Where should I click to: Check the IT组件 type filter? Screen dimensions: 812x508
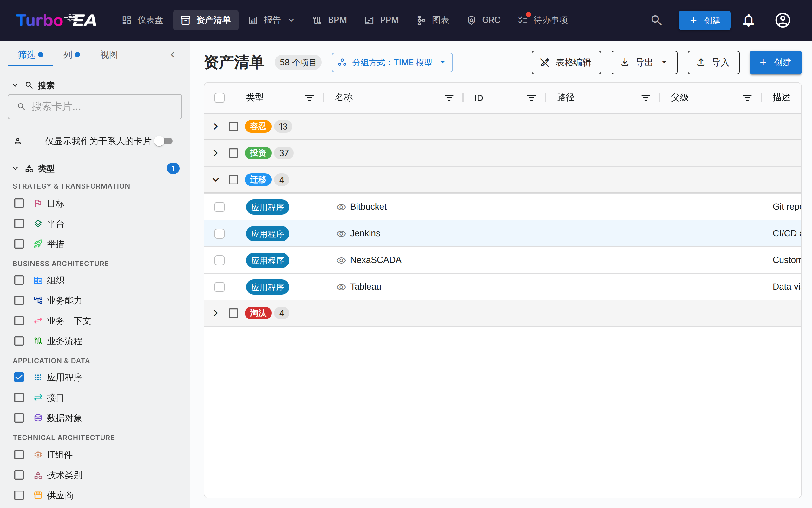click(x=19, y=455)
